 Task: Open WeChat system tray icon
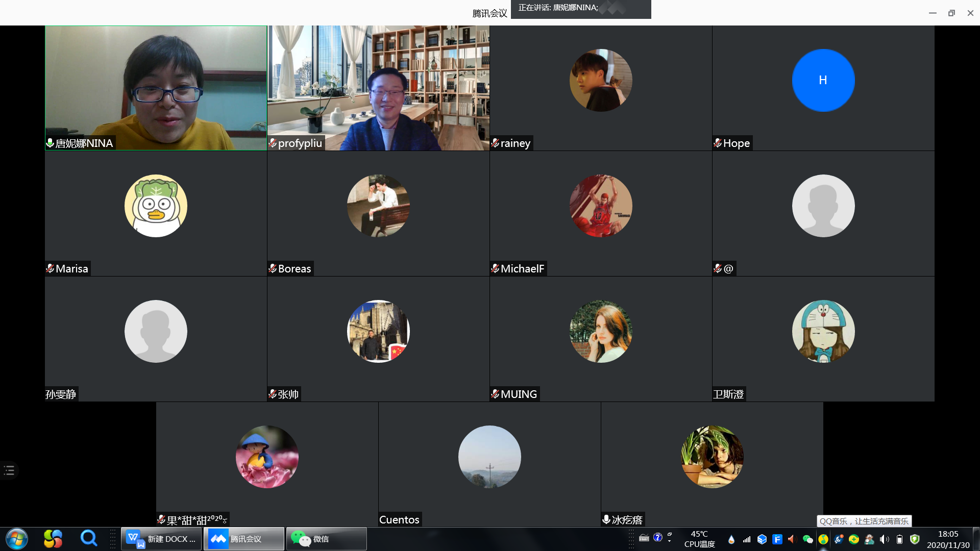tap(807, 539)
